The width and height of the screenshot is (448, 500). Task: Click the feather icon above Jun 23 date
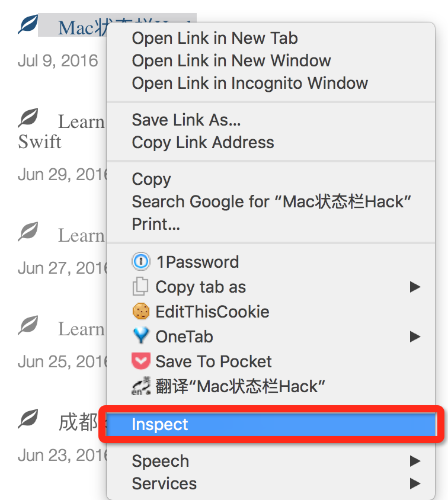[28, 418]
